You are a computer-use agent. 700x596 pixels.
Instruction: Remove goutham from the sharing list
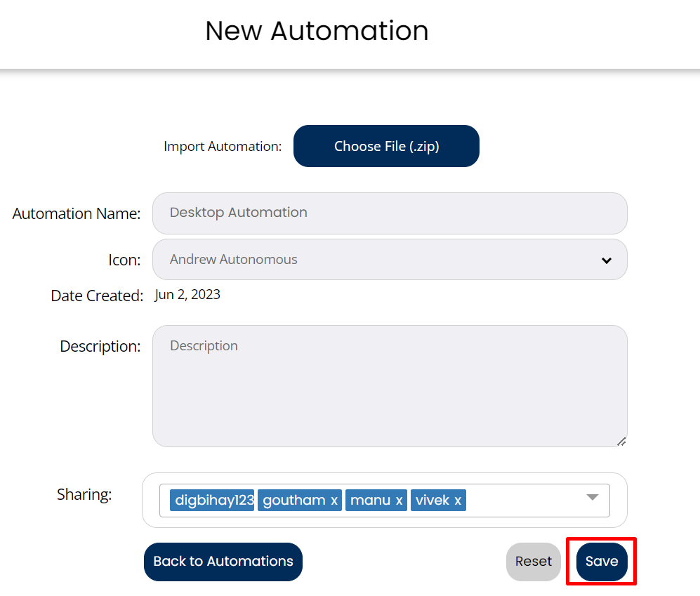pyautogui.click(x=334, y=501)
